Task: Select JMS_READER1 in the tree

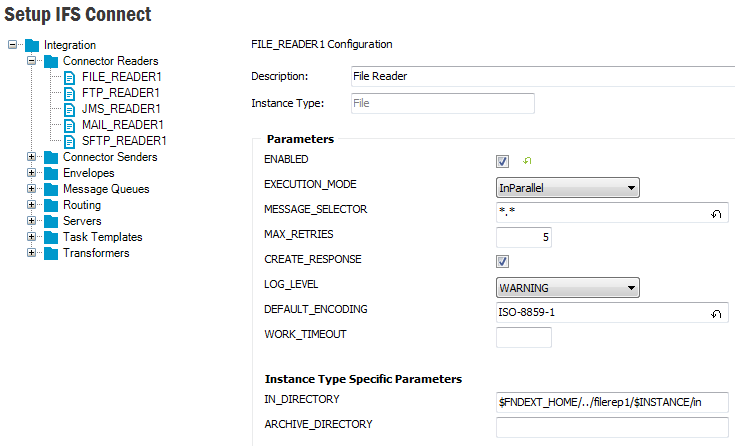Action: tap(121, 109)
